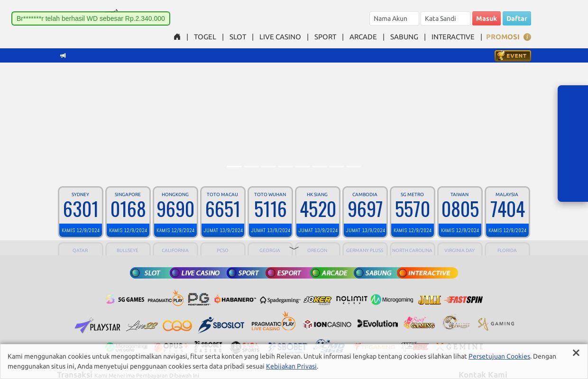Select the Joker provider logo
The height and width of the screenshot is (379, 588).
click(318, 300)
